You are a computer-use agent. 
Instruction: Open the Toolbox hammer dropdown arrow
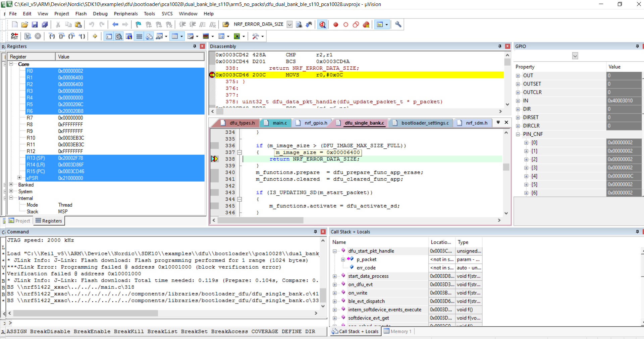pyautogui.click(x=263, y=36)
